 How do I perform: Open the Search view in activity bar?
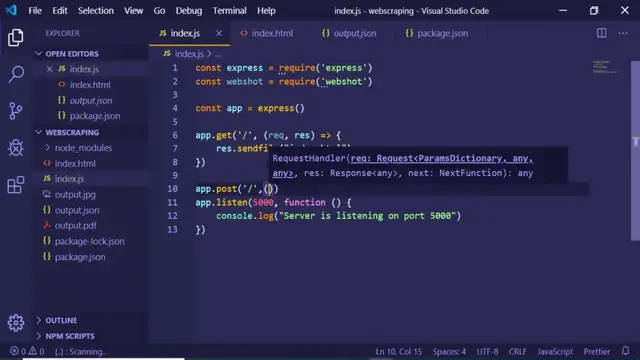16,74
